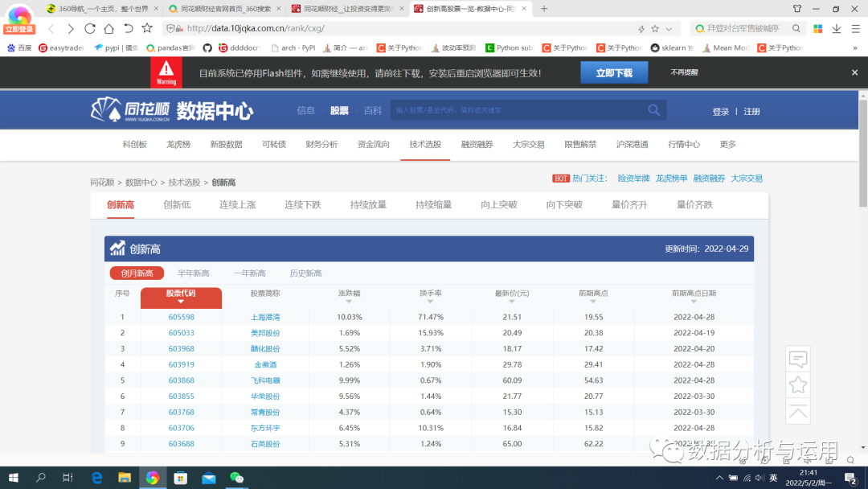Open Microsoft Edge from taskbar
This screenshot has height=489, width=868.
(97, 478)
